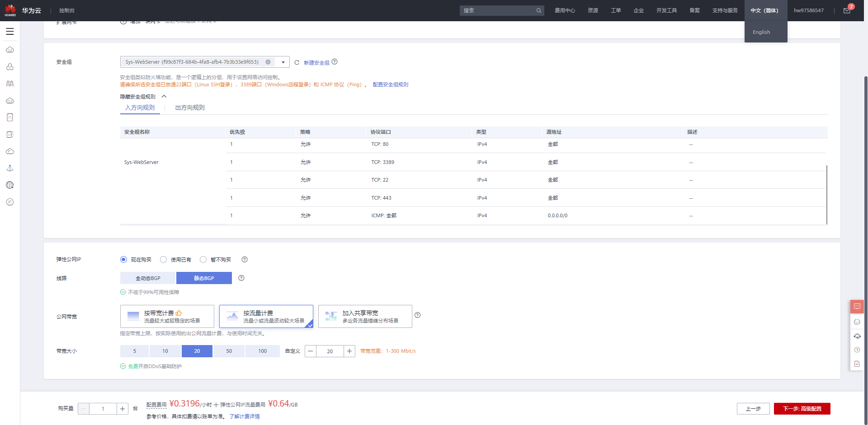Open the fourth sidebar cloud icon
This screenshot has width=868, height=425.
coord(10,101)
